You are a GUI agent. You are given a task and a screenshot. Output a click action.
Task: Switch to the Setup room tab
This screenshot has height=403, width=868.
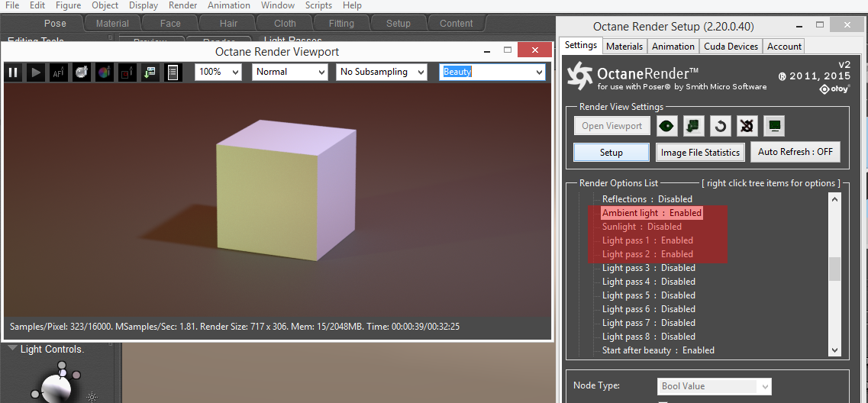(x=398, y=23)
